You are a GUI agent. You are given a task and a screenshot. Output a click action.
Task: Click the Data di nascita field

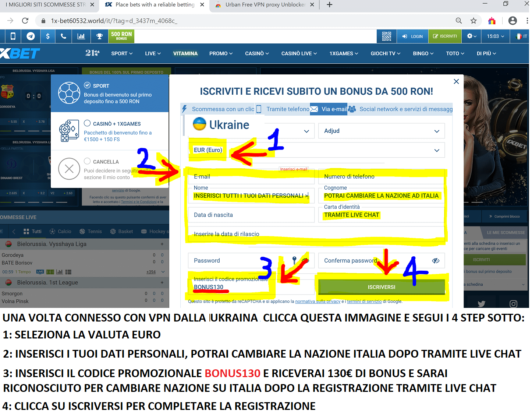click(x=251, y=215)
